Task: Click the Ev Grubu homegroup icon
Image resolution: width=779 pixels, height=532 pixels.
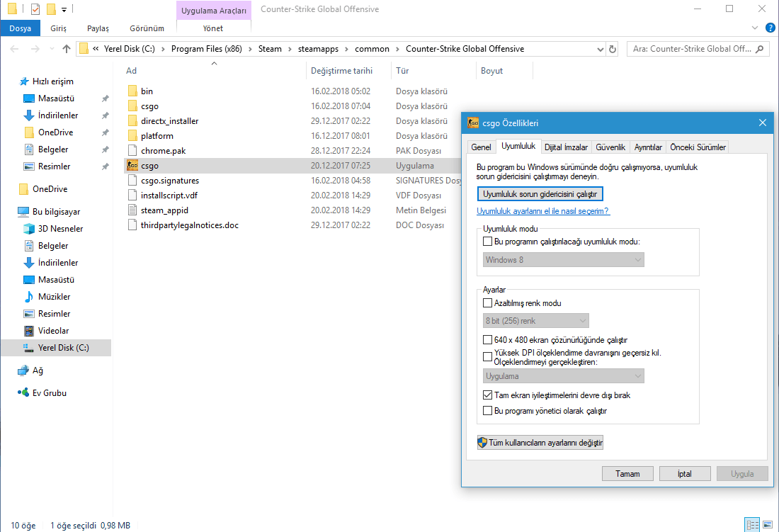Action: tap(23, 393)
